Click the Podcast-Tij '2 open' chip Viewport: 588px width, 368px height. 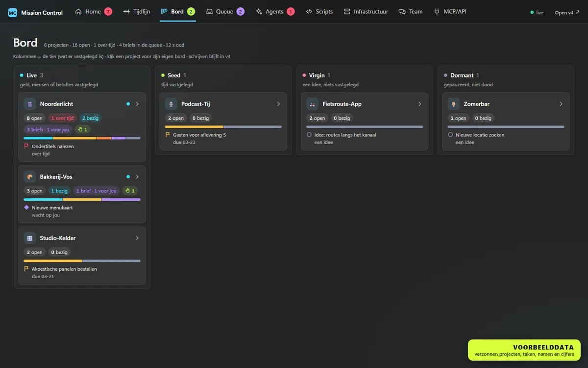click(x=176, y=118)
